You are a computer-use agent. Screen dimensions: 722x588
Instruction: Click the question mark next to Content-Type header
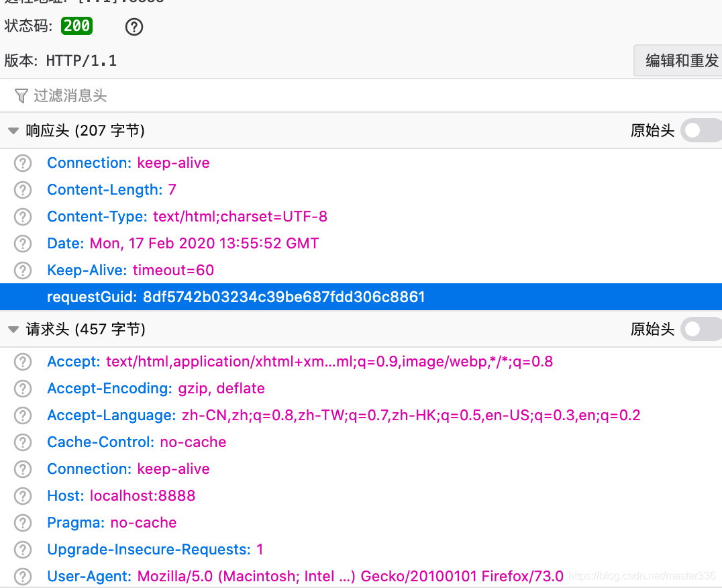coord(22,216)
